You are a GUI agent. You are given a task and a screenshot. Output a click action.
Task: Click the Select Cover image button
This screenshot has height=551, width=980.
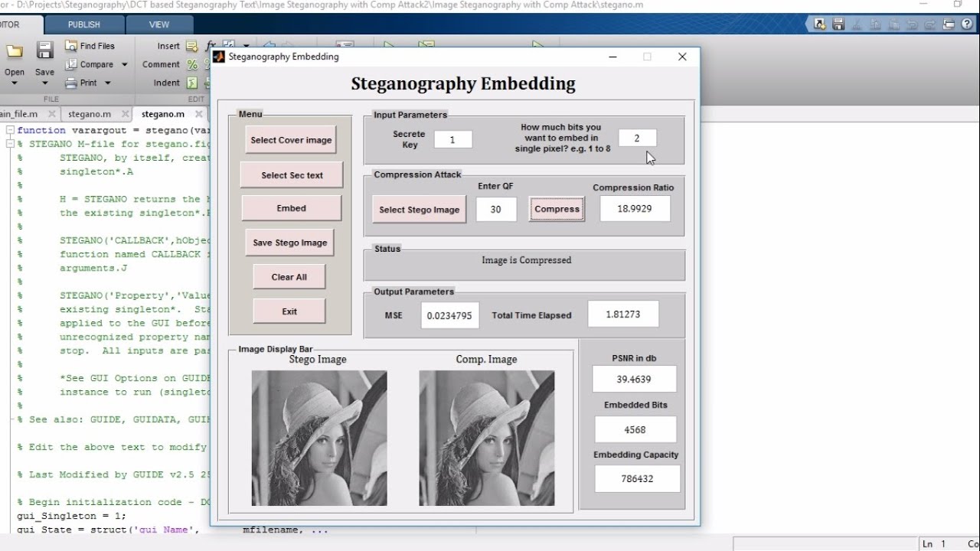pyautogui.click(x=291, y=140)
